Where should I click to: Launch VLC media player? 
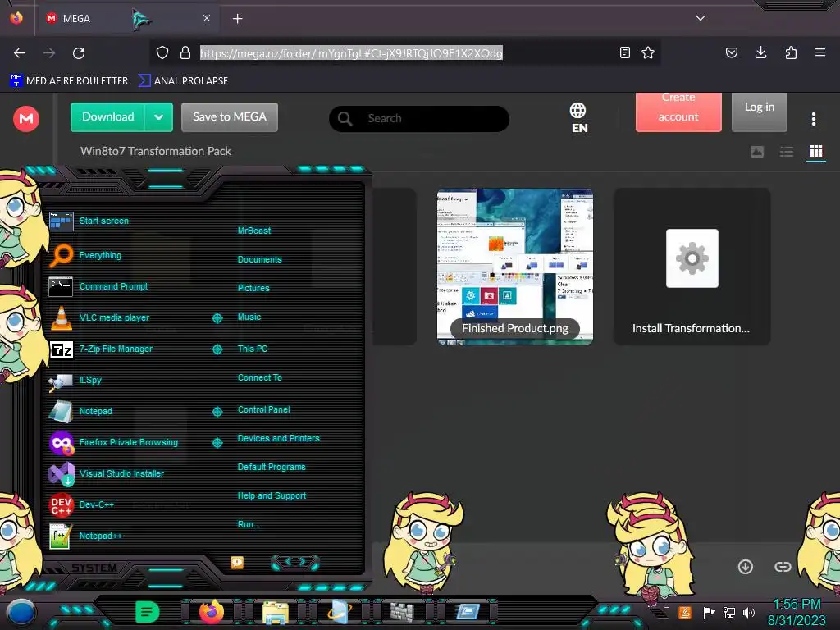(99, 317)
